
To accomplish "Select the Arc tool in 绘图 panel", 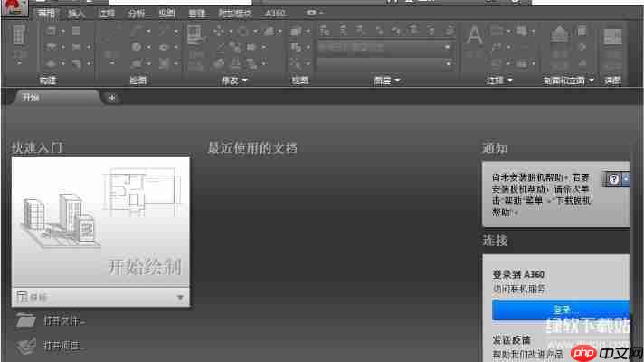I will [137, 31].
